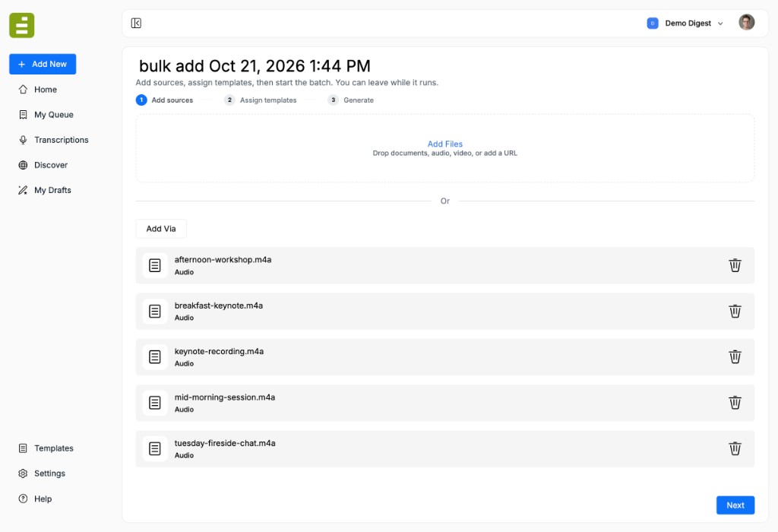The image size is (778, 532).
Task: Click the Drop documents, audio, video text area
Action: tap(444, 154)
